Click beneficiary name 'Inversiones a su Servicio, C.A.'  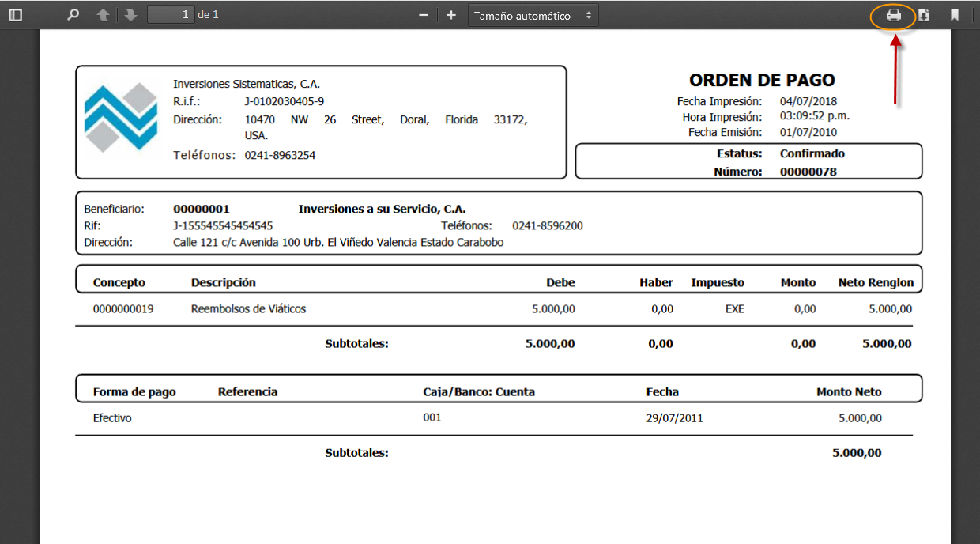(x=382, y=210)
